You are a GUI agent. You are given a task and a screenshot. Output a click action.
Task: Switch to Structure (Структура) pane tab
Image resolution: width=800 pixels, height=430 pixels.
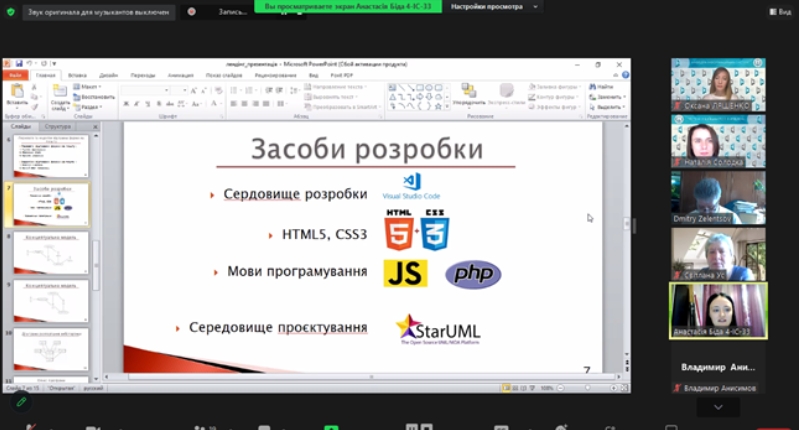(58, 126)
